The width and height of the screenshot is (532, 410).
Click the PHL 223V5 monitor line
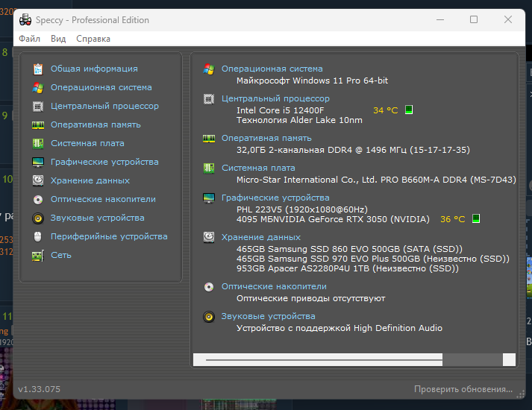(302, 209)
